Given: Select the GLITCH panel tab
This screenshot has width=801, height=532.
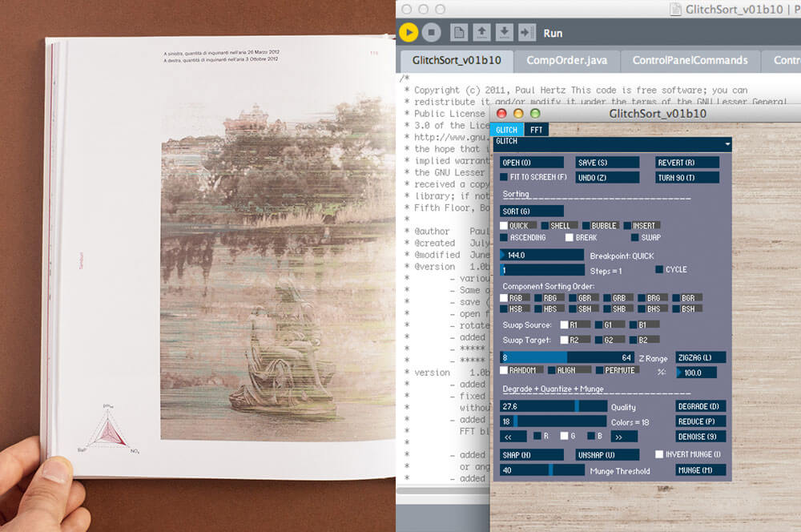Looking at the screenshot, I should point(507,130).
